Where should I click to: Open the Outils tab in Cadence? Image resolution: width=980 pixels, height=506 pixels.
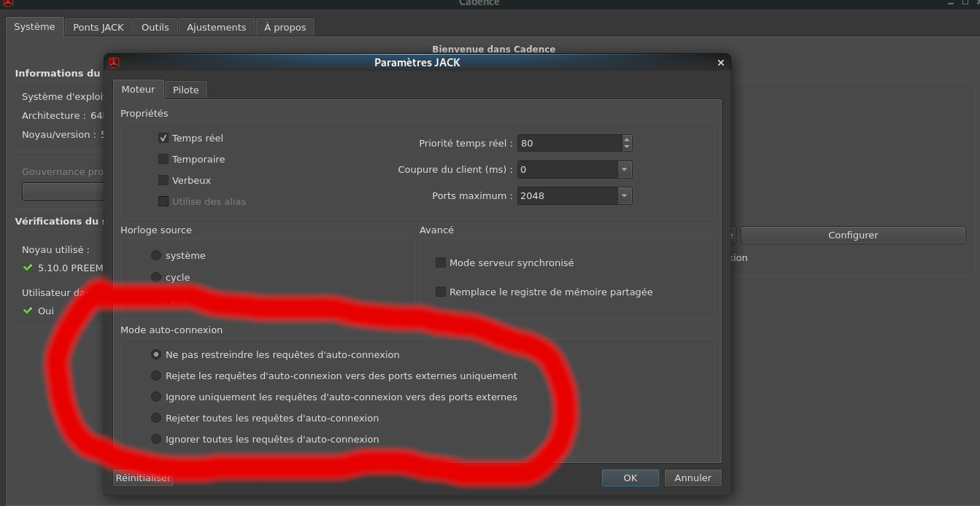point(155,27)
